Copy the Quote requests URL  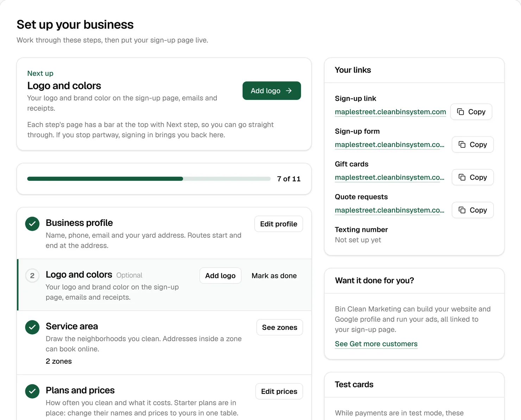click(x=472, y=210)
